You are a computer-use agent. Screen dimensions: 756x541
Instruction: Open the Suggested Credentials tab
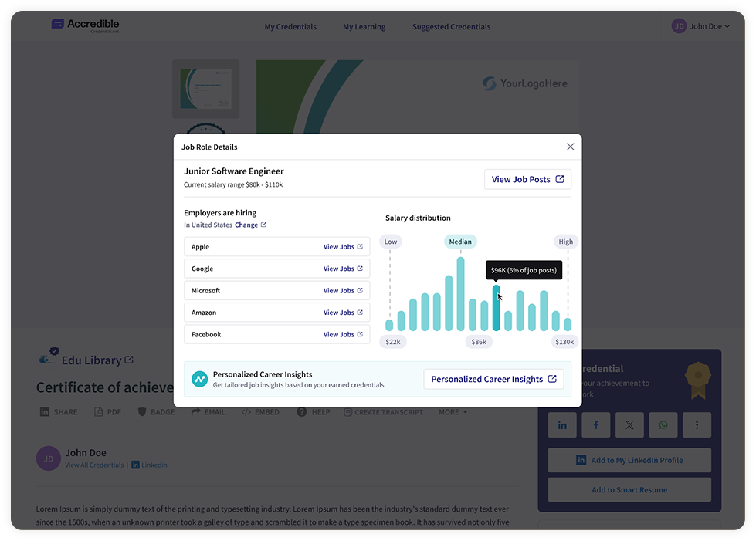pyautogui.click(x=451, y=27)
